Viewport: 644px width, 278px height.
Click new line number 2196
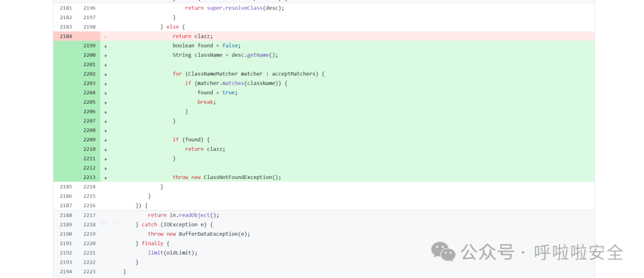click(x=89, y=8)
